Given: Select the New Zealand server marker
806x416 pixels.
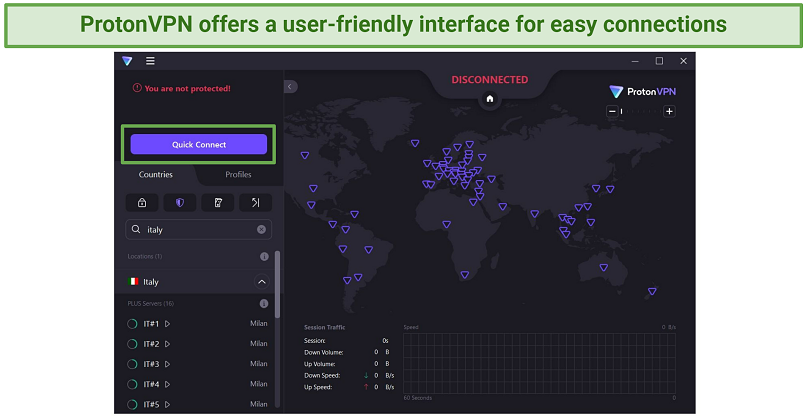Looking at the screenshot, I should (x=652, y=292).
